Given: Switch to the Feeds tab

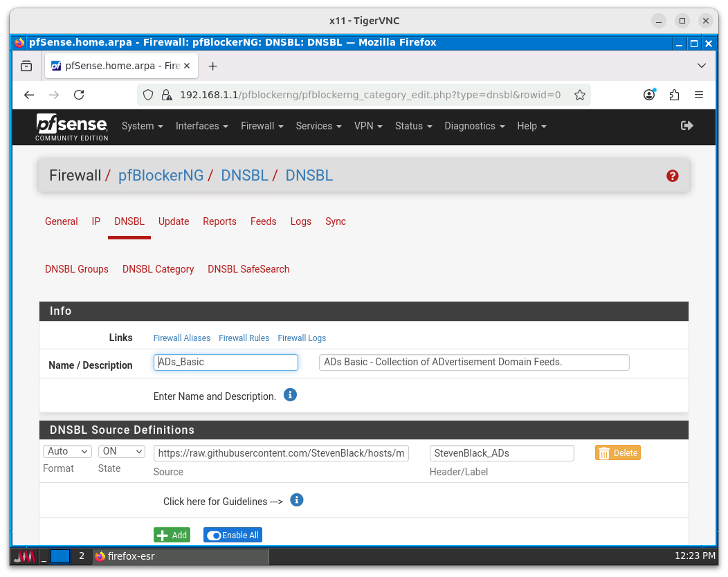Looking at the screenshot, I should coord(263,221).
